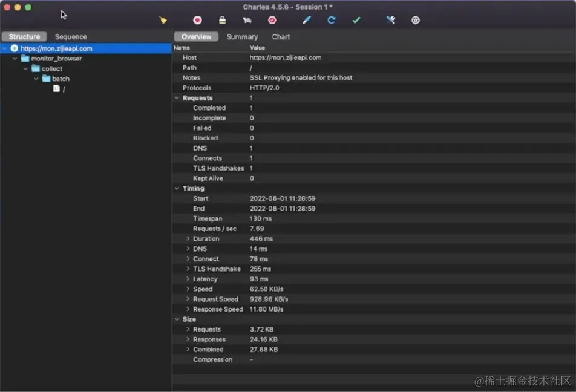Select the Host value https://mon.zijieapi.com
576x392 pixels.
click(286, 57)
